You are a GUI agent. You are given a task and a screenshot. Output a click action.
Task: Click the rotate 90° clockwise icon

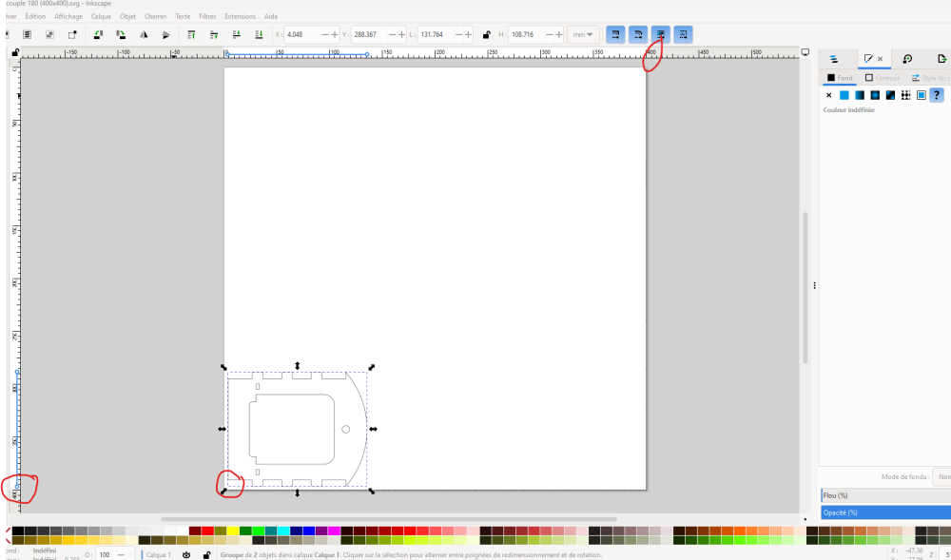tap(122, 34)
